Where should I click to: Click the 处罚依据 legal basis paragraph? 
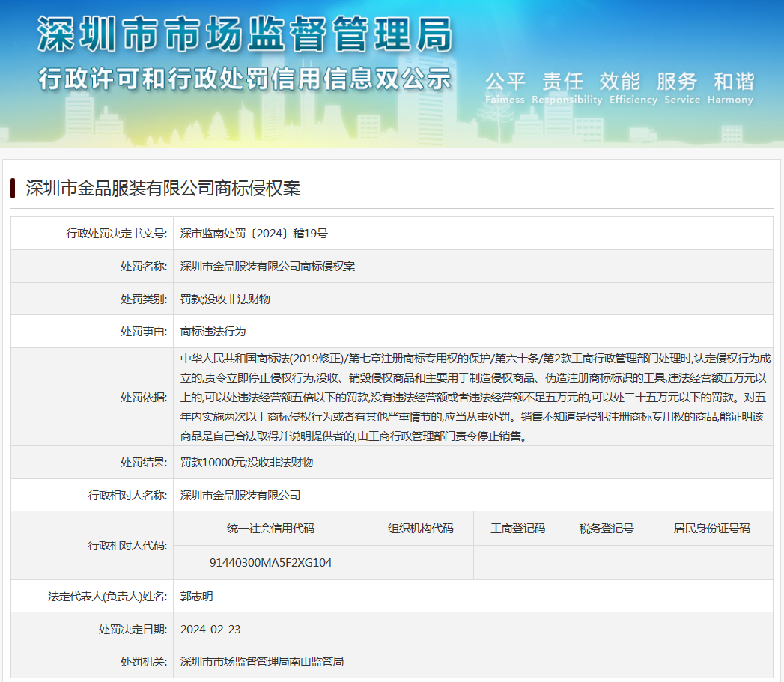(x=475, y=397)
